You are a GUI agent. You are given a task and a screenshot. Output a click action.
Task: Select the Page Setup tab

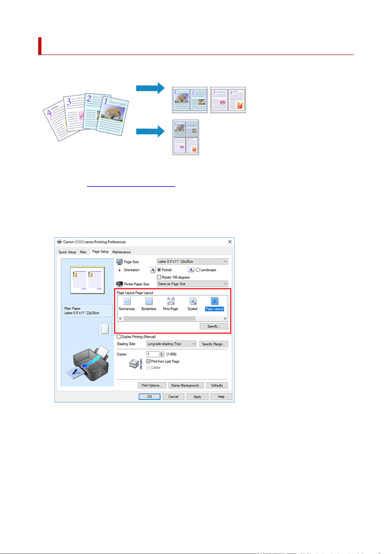coord(100,252)
